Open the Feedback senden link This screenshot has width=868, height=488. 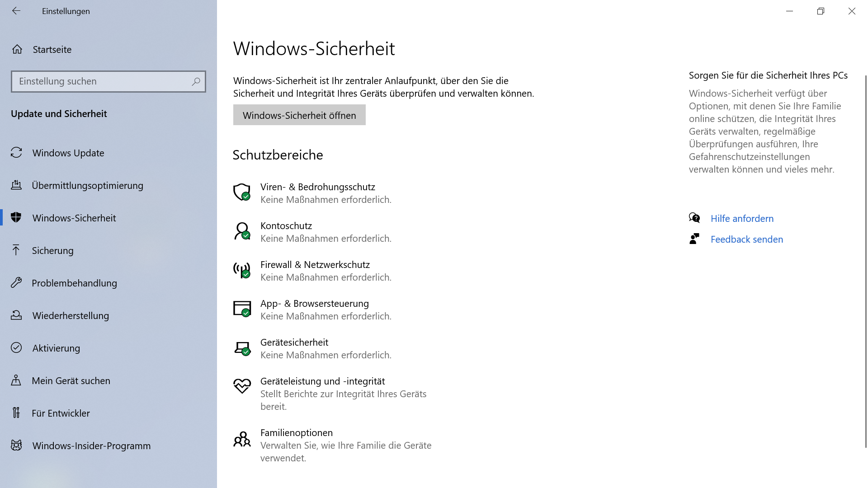tap(747, 239)
